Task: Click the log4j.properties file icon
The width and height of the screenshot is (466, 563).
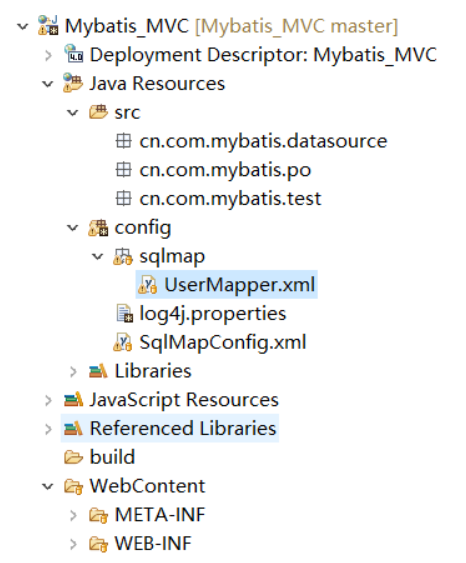Action: tap(125, 313)
